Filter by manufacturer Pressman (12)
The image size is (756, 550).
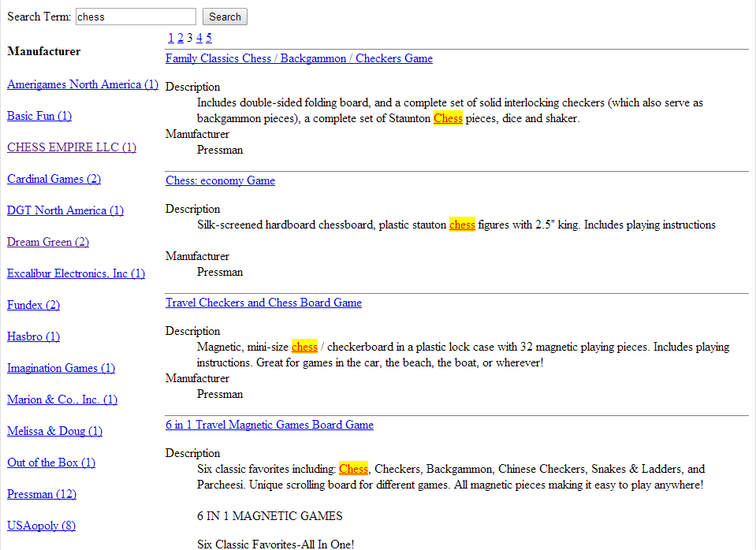[x=42, y=494]
